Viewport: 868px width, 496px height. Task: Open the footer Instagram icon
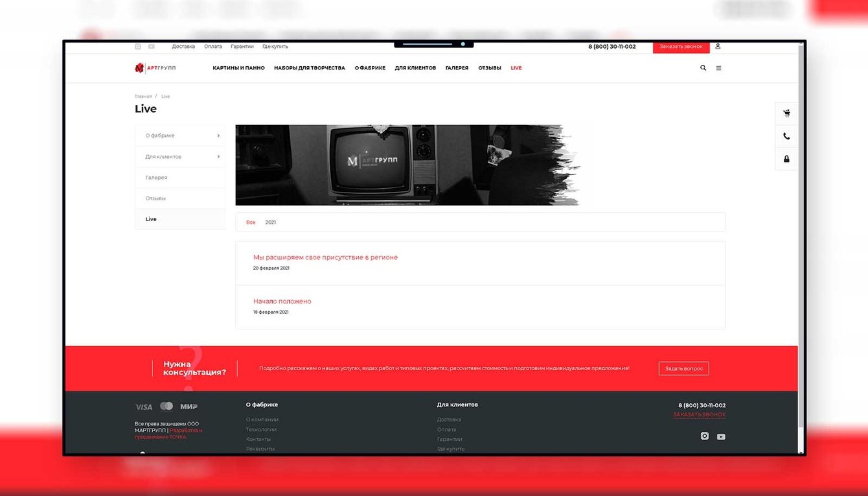705,436
